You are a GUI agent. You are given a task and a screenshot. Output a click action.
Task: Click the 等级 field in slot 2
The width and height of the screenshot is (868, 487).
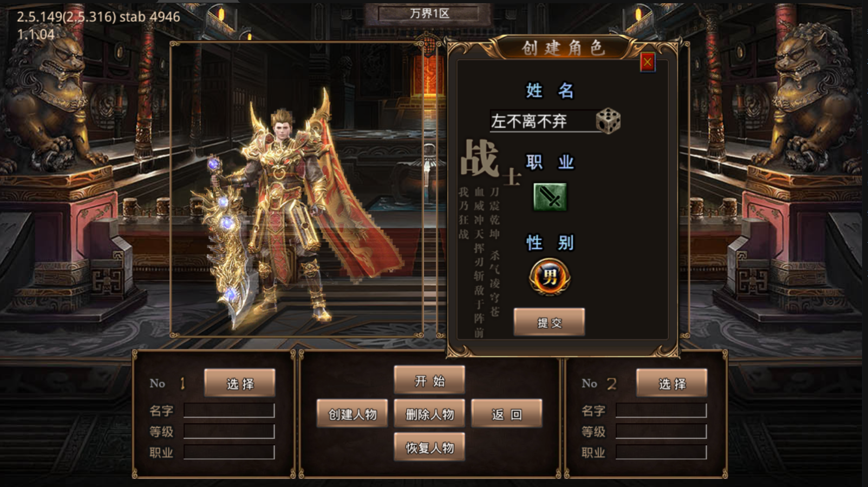pyautogui.click(x=661, y=431)
